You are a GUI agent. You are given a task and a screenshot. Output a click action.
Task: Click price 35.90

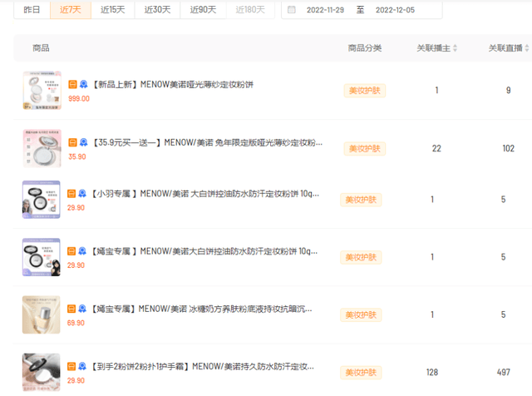(x=77, y=157)
